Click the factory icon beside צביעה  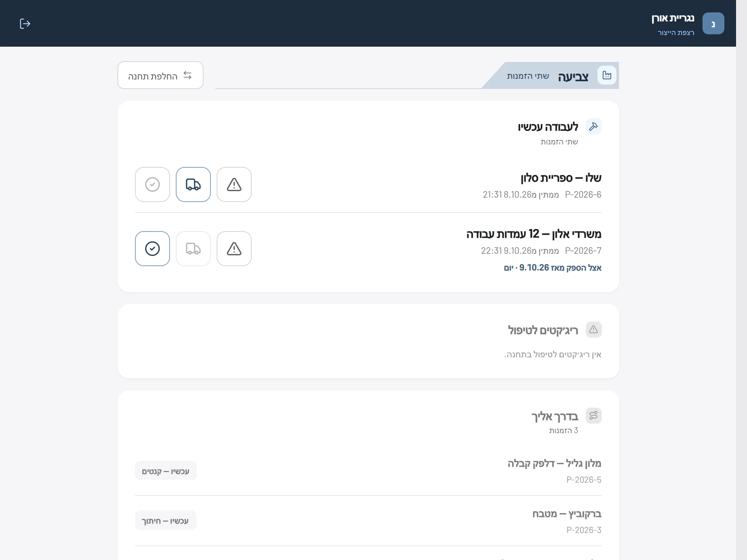point(607,75)
